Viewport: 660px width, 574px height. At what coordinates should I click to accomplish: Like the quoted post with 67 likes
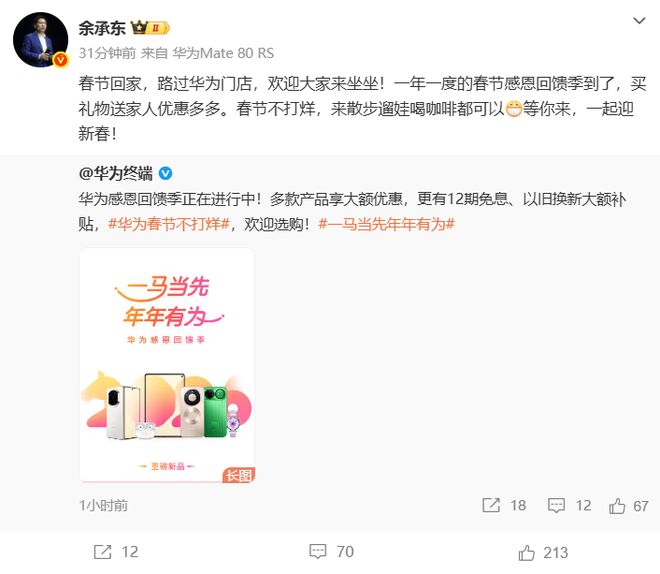click(628, 506)
